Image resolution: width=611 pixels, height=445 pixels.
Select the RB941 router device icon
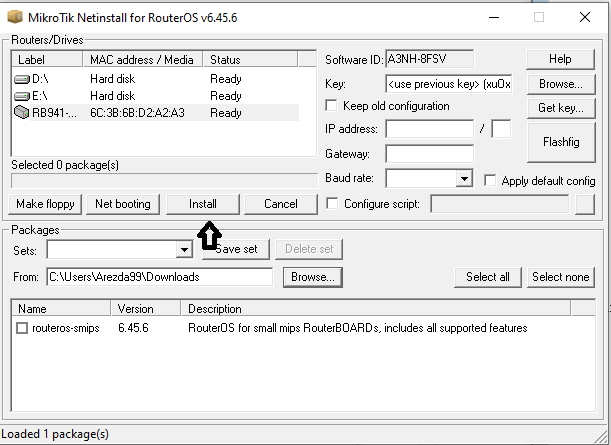click(21, 113)
